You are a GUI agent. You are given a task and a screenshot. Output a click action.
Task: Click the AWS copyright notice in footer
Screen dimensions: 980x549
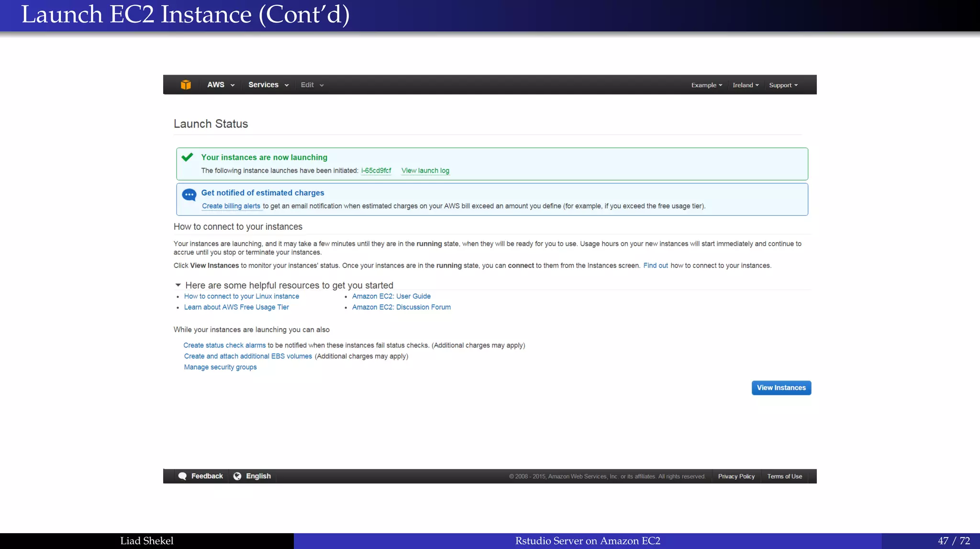(607, 477)
